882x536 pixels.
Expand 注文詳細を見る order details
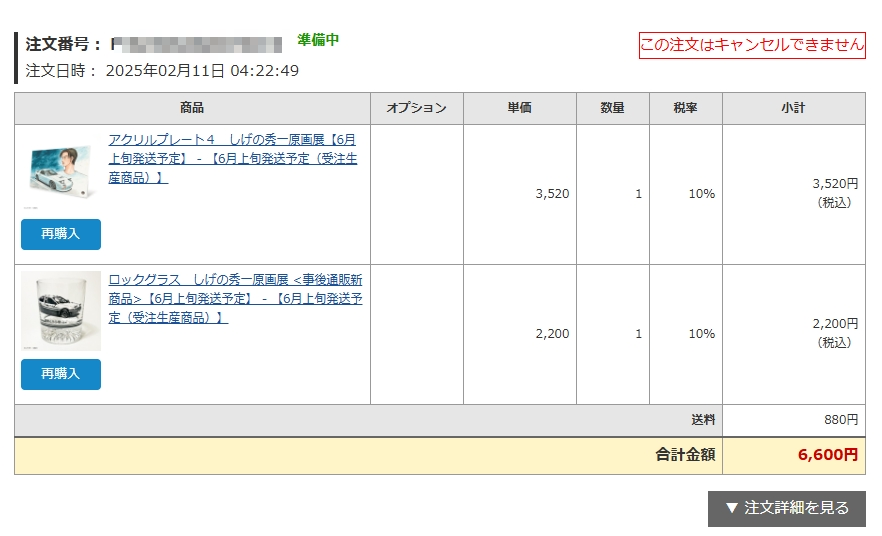tap(786, 508)
